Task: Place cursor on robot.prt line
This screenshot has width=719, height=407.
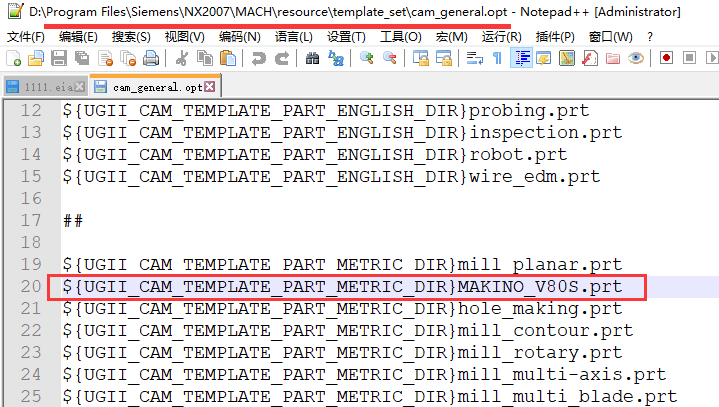Action: pyautogui.click(x=315, y=154)
